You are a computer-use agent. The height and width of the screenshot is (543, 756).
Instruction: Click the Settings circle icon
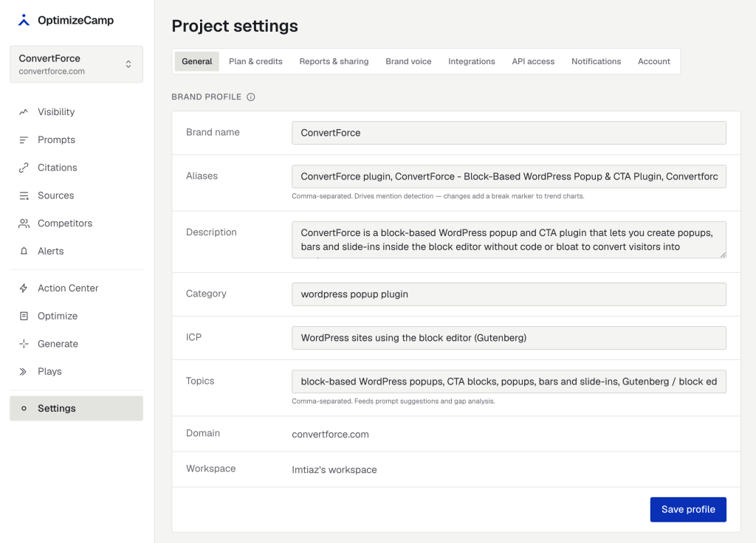pos(24,409)
